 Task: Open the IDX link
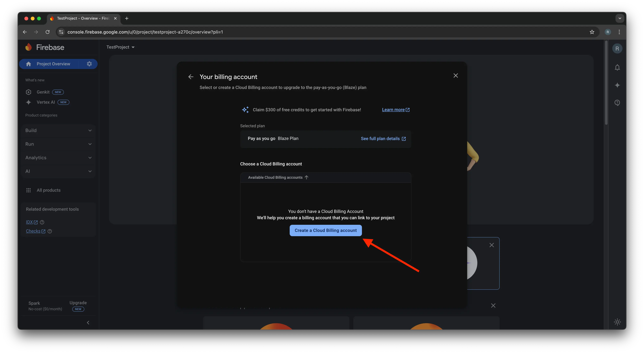pos(32,222)
